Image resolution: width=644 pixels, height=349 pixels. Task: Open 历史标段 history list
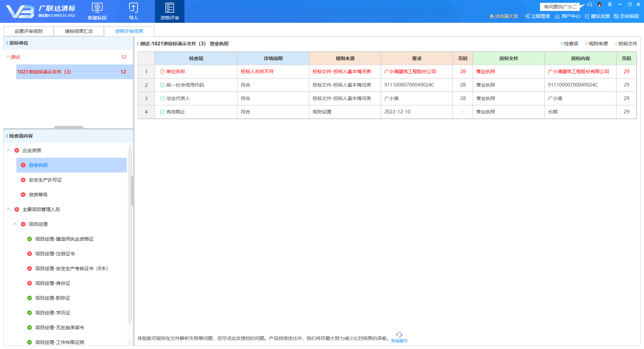click(x=626, y=16)
